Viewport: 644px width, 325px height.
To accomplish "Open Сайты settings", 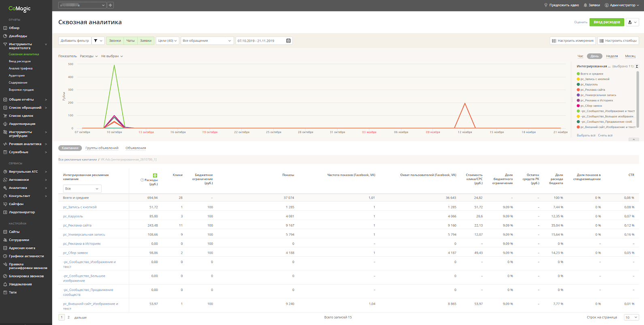I will (14, 232).
